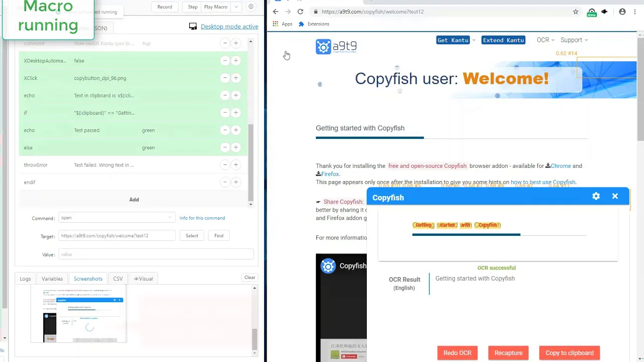Click the Kantu settings gear icon
This screenshot has width=644, height=362.
(x=251, y=7)
